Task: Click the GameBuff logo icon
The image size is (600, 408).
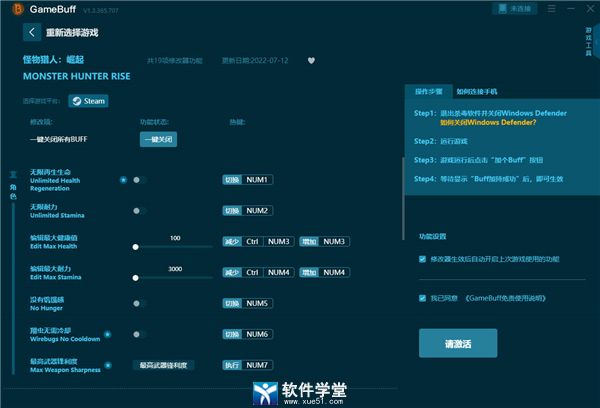Action: pyautogui.click(x=16, y=8)
